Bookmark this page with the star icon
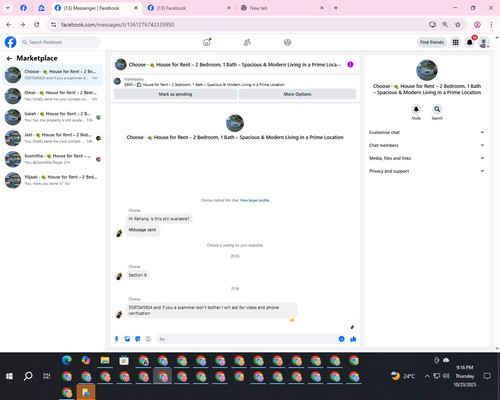500x400 pixels. pyautogui.click(x=458, y=25)
